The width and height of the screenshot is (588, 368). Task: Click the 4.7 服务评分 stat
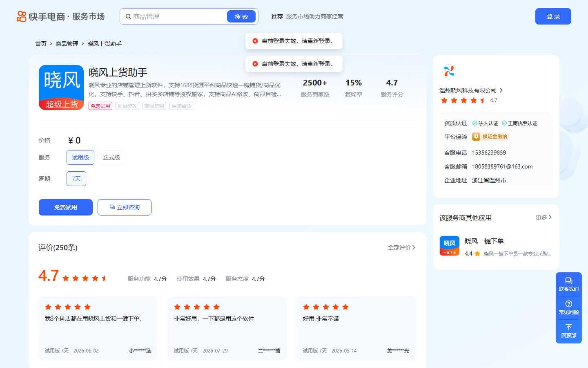click(392, 88)
